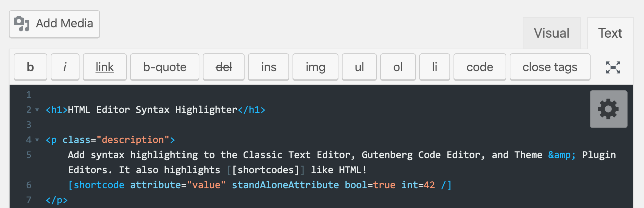Insert an ins tag
Screen dimensions: 644x208
tap(269, 67)
